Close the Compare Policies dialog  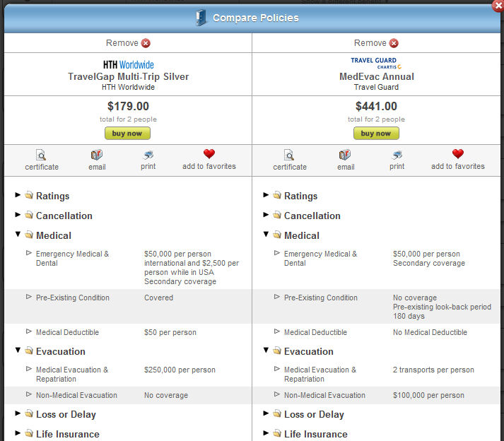[x=498, y=6]
